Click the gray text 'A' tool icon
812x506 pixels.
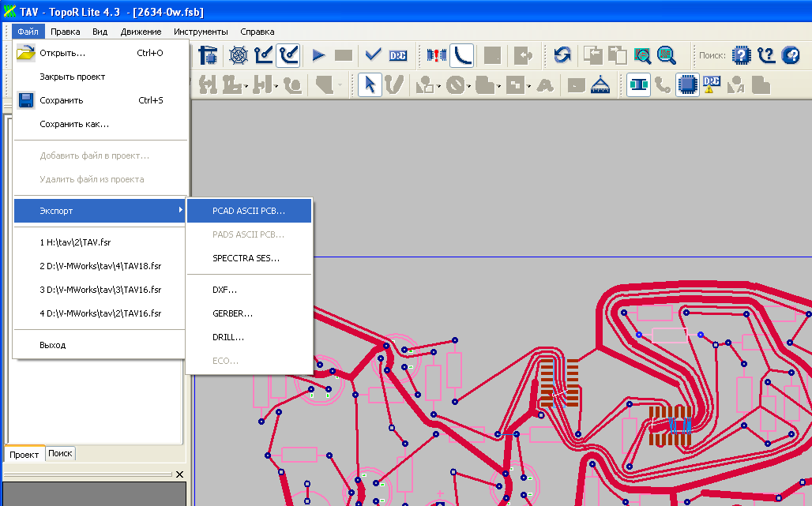pyautogui.click(x=545, y=84)
